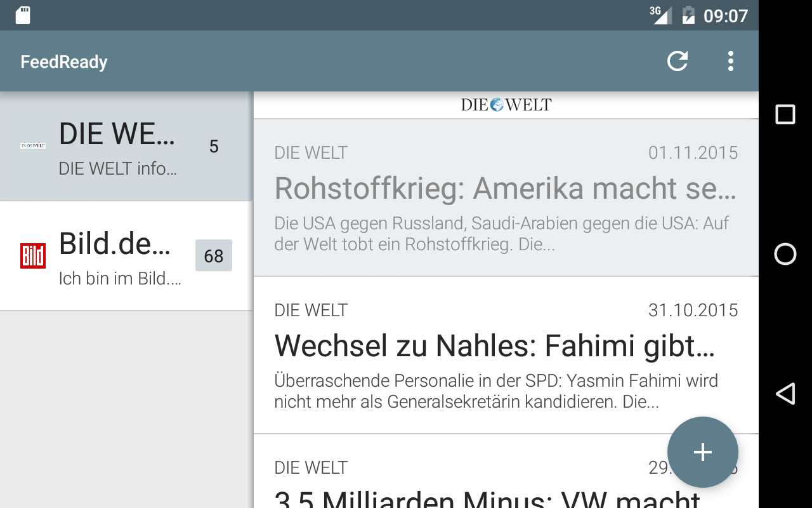Open the three-dot overflow menu
The height and width of the screenshot is (508, 812).
[x=731, y=61]
